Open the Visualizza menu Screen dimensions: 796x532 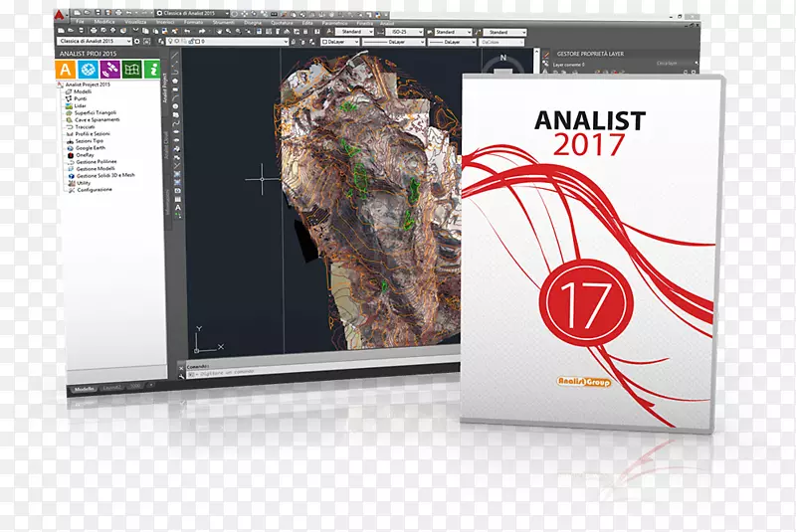tap(135, 22)
